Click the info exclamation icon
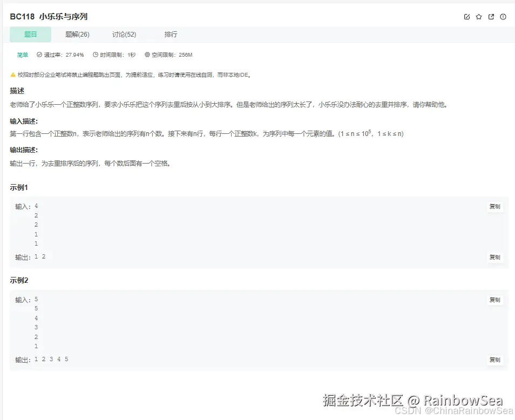Screen dimensions: 515x420 click(503, 17)
